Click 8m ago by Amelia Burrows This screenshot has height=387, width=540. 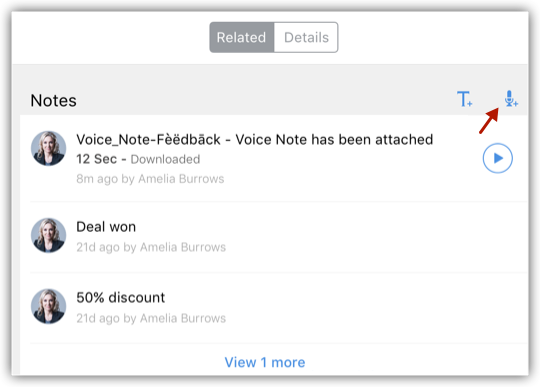click(150, 179)
